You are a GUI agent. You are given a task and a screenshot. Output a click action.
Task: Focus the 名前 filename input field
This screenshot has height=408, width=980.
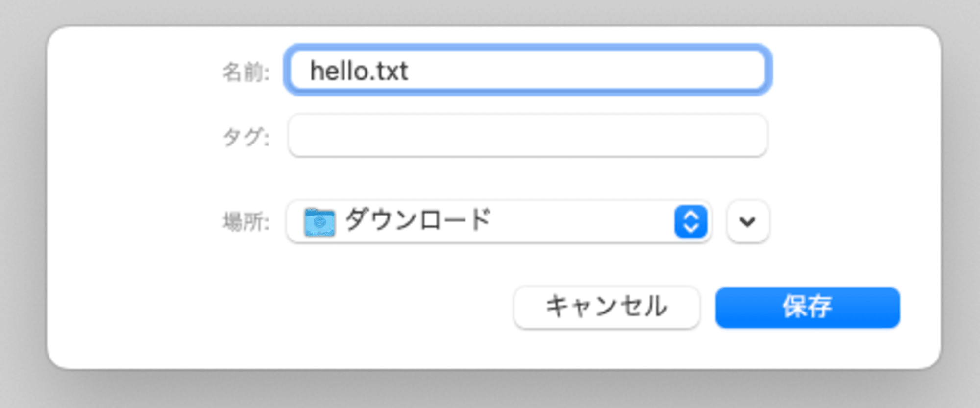tap(528, 70)
